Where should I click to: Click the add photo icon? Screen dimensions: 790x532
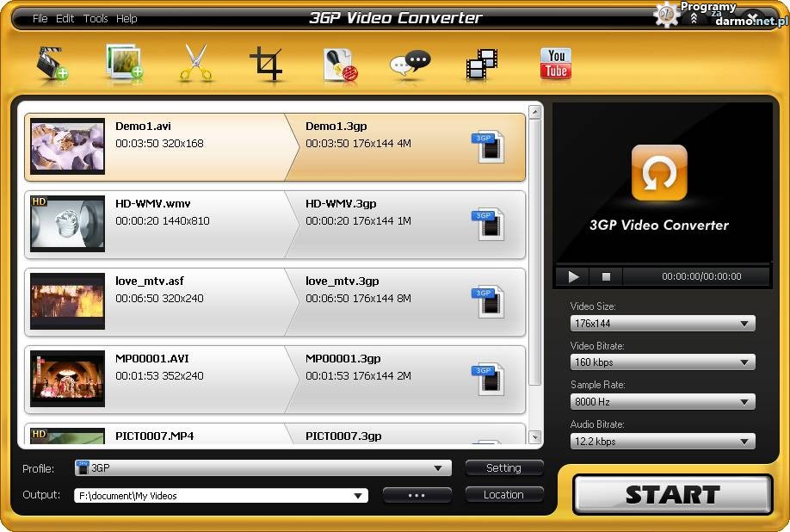tap(123, 65)
